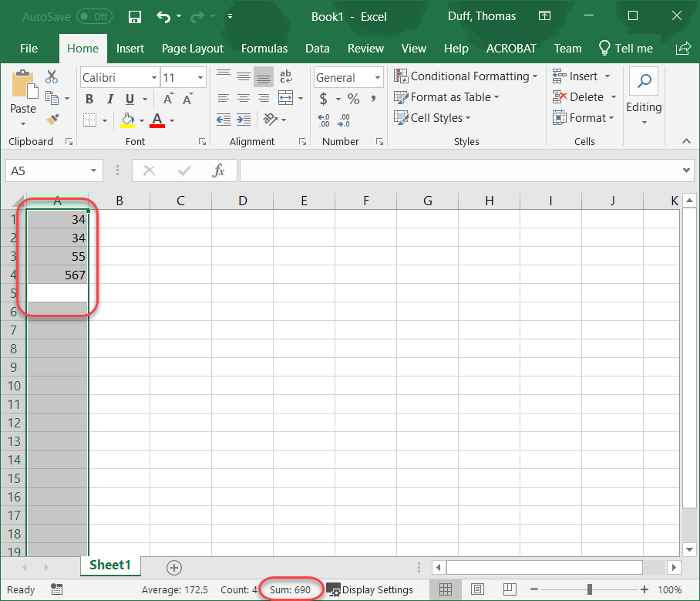Toggle Underline formatting

(129, 99)
